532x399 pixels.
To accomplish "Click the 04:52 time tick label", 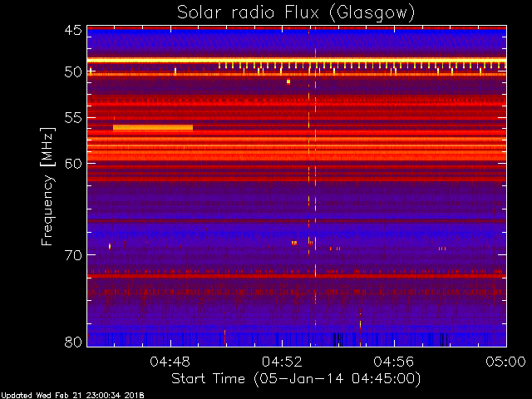I will 282,362.
